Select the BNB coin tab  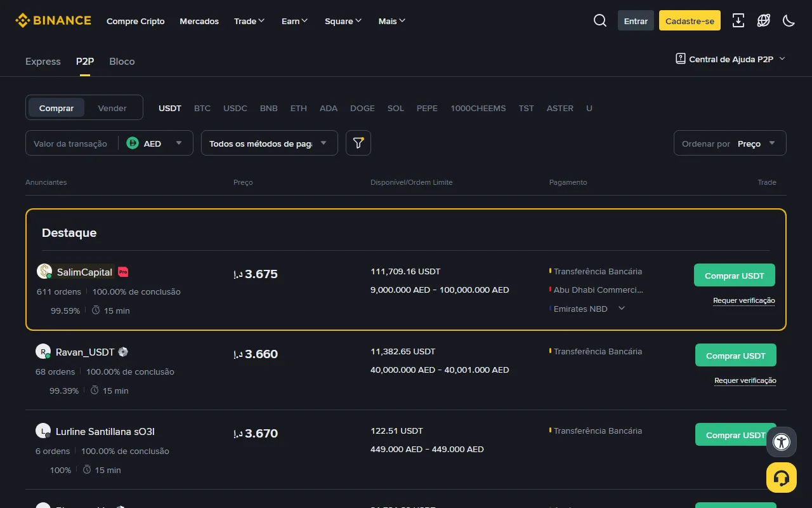(x=269, y=108)
